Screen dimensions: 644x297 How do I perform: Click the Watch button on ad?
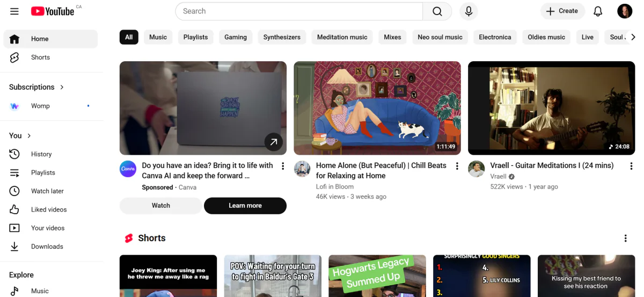pyautogui.click(x=160, y=206)
